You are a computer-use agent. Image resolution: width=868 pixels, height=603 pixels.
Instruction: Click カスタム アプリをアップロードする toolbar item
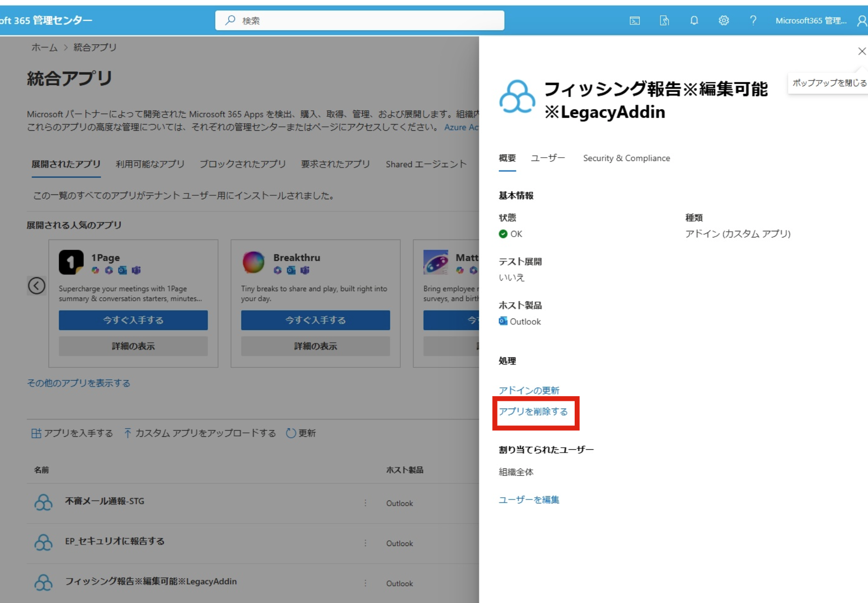click(199, 433)
